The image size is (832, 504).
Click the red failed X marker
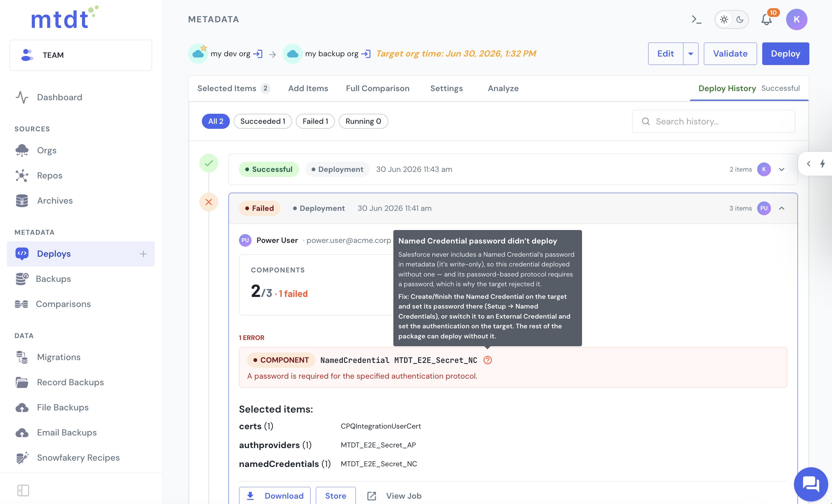tap(209, 202)
